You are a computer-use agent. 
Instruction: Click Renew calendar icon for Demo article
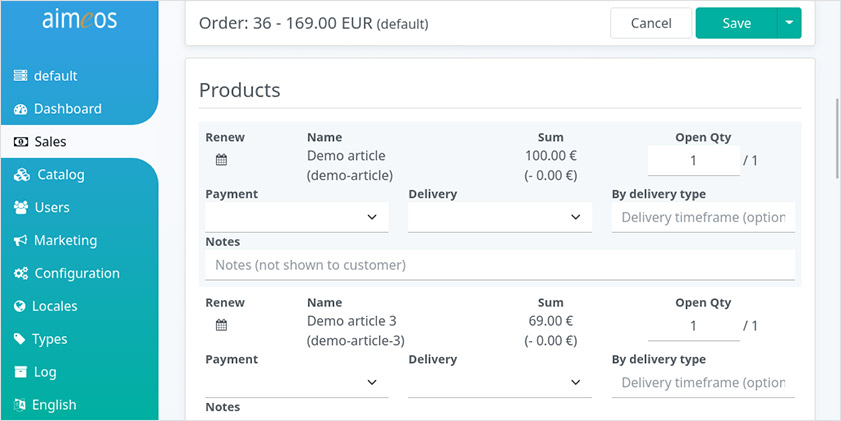pos(222,160)
